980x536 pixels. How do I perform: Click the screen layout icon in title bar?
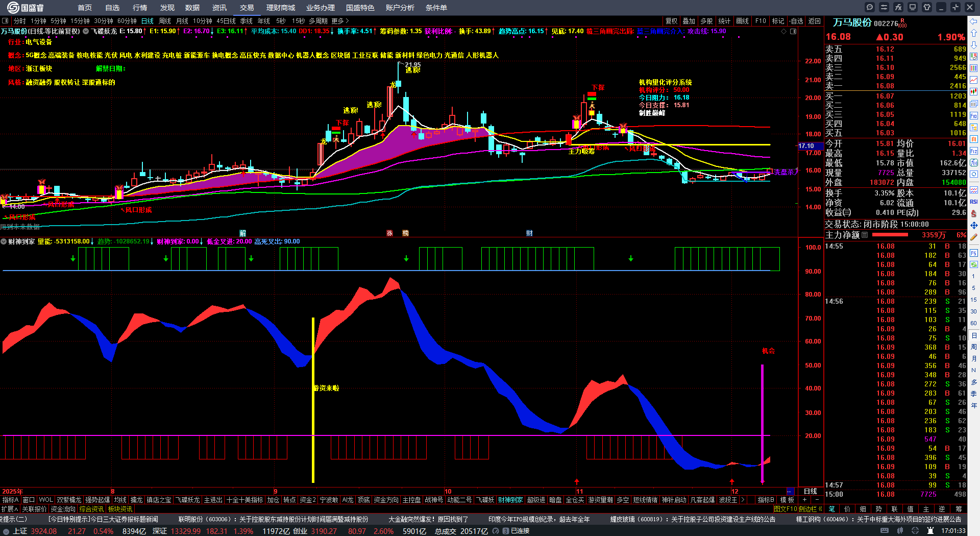(x=913, y=7)
